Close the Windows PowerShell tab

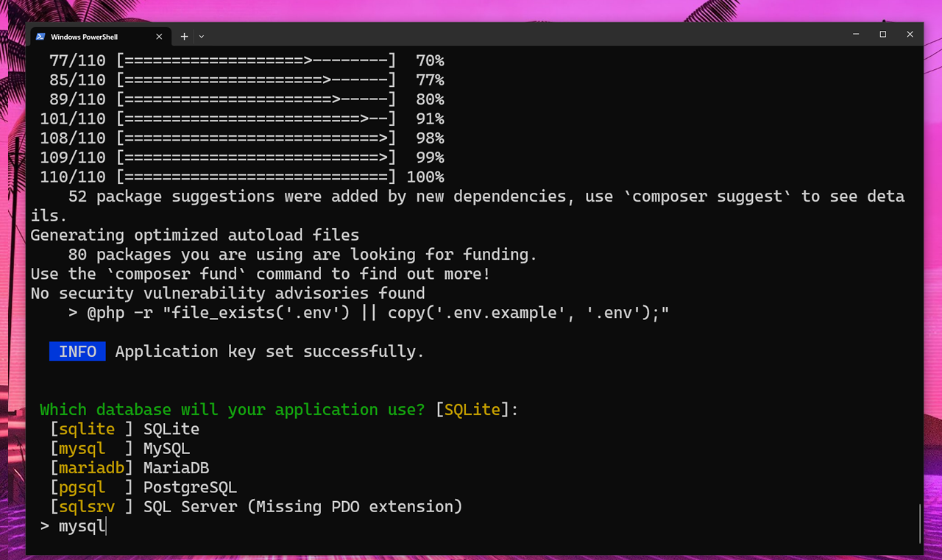(159, 37)
